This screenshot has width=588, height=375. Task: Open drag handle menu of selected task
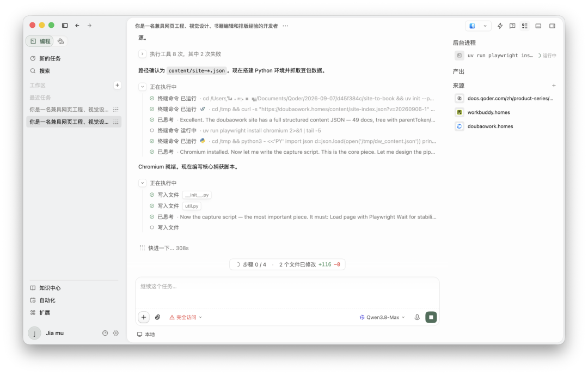tap(116, 122)
